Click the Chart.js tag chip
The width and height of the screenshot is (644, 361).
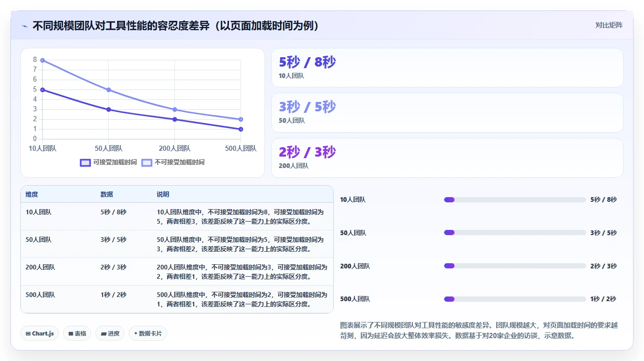[x=40, y=333]
